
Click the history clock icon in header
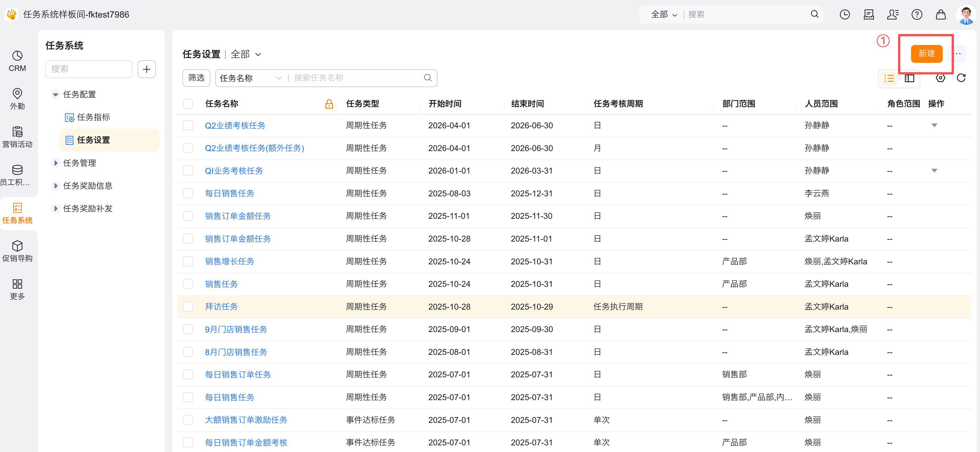coord(845,14)
